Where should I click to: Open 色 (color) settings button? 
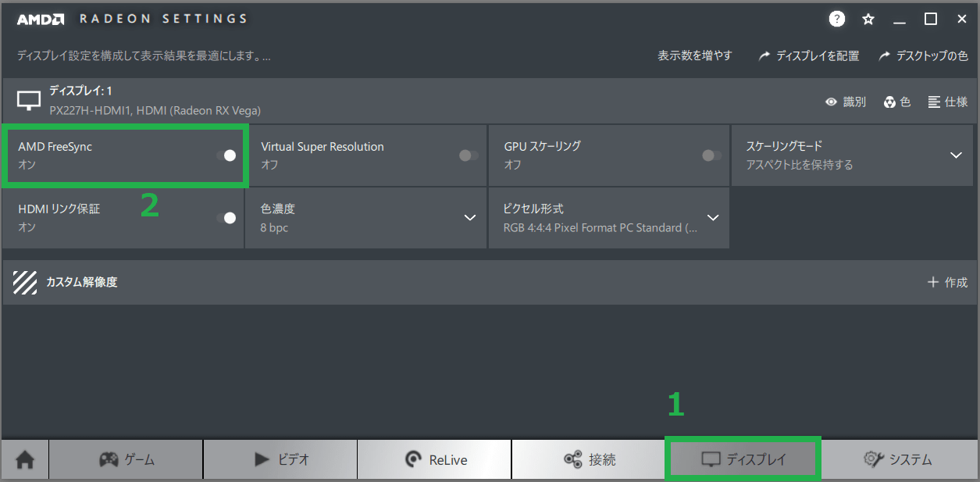click(x=897, y=102)
